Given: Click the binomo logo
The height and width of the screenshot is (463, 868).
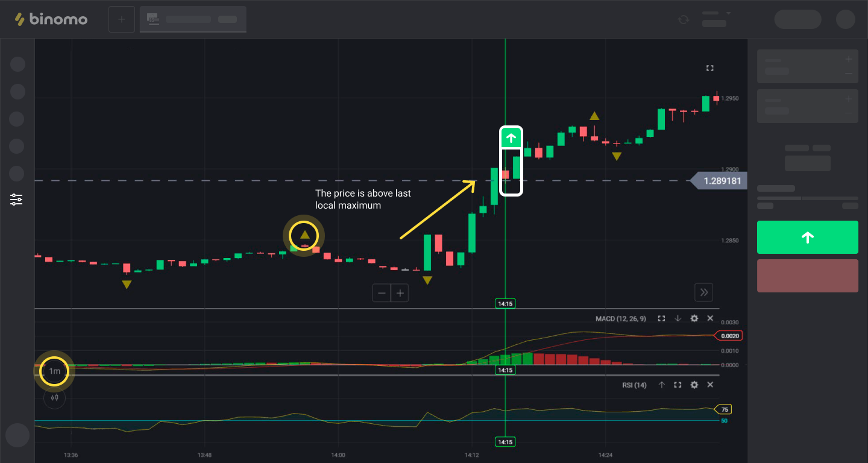Looking at the screenshot, I should click(51, 19).
